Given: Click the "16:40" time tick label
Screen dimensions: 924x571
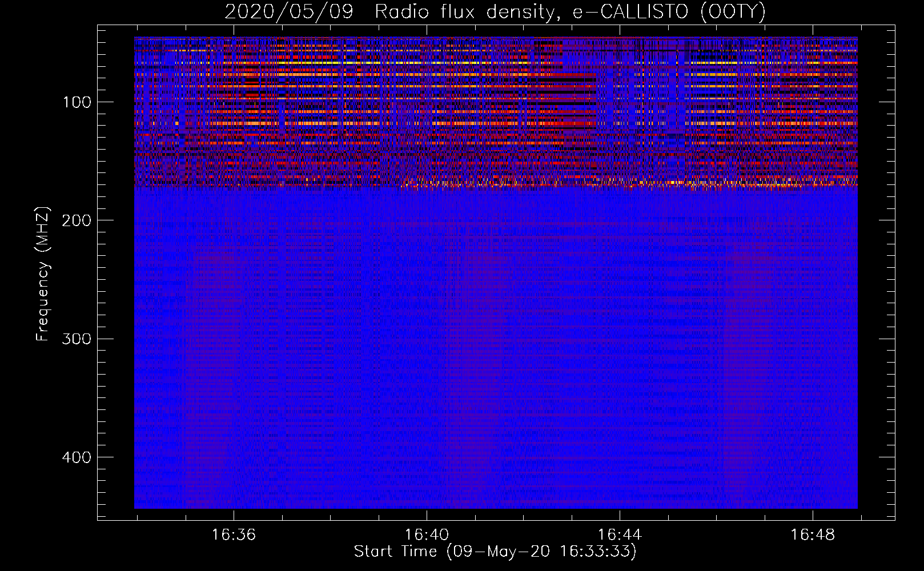Looking at the screenshot, I should [x=427, y=535].
